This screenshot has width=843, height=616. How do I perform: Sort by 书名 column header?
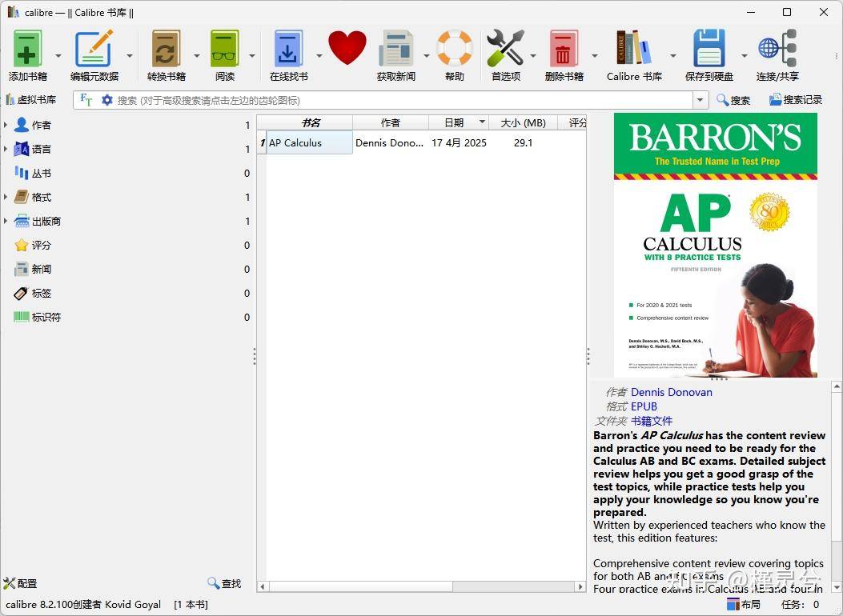coord(305,122)
